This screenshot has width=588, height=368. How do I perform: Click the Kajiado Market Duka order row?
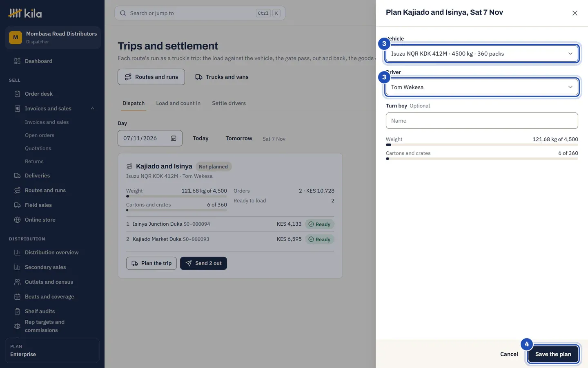230,239
